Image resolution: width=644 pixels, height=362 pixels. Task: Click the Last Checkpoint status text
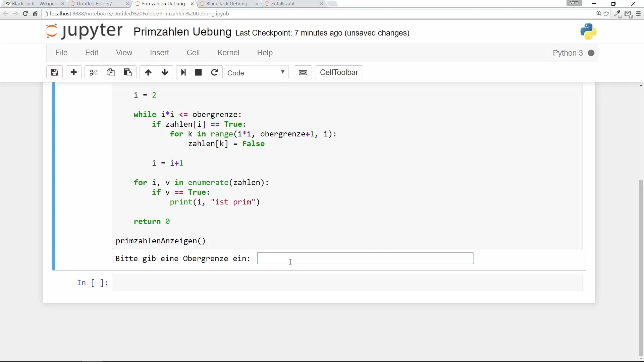322,33
